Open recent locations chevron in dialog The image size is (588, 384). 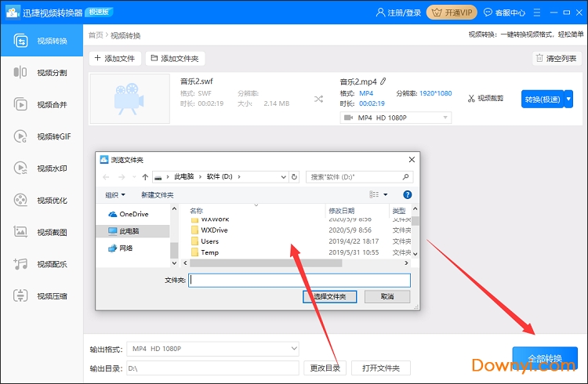click(134, 176)
